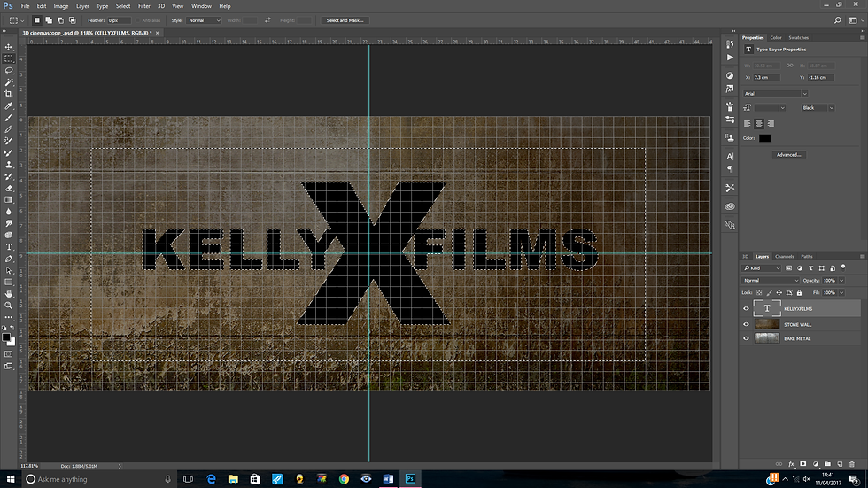Hide the KELLYXFILMS layer
The image size is (868, 488).
pos(746,309)
